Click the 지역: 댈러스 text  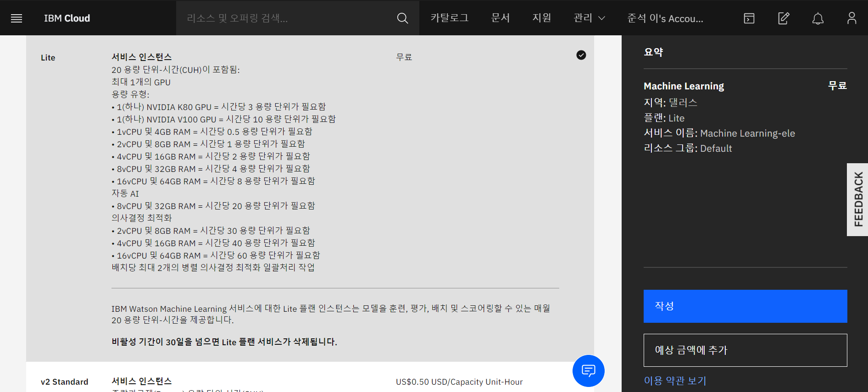[x=670, y=102]
